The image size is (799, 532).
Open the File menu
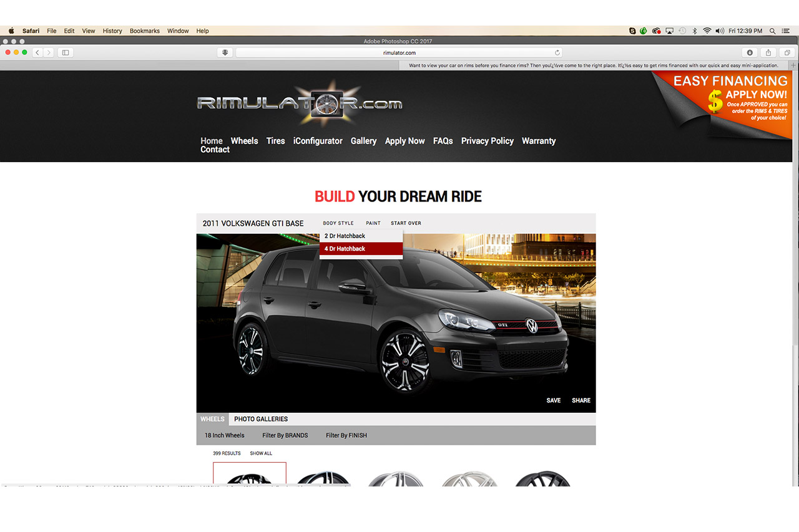click(x=52, y=31)
